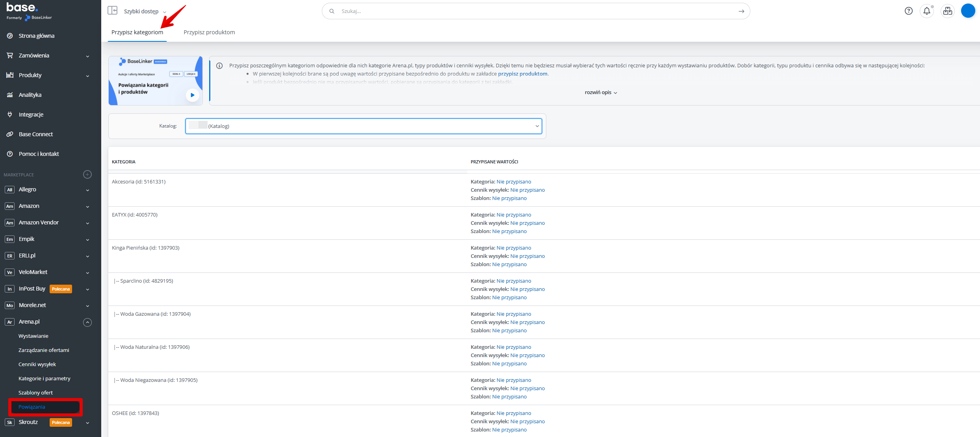Screen dimensions: 980x437
Task: Play the BaseLinker academy video
Action: 192,95
